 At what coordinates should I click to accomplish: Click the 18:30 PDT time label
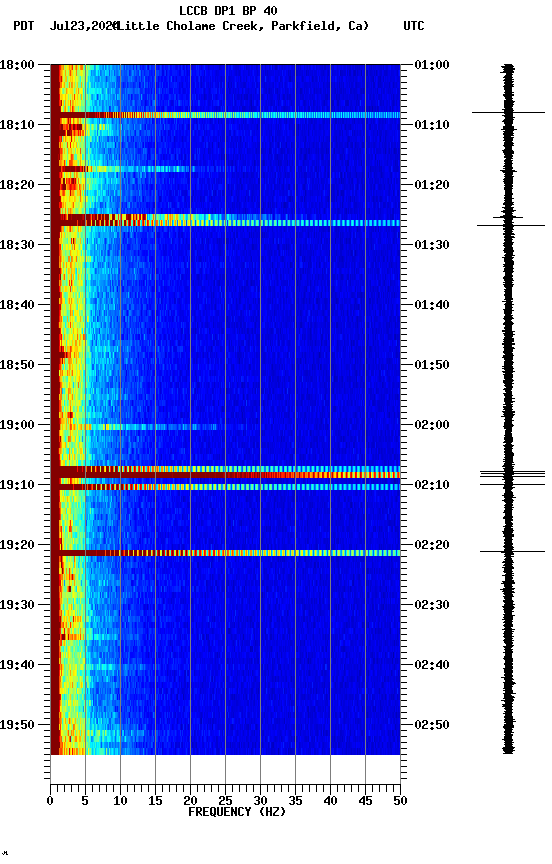tap(17, 245)
